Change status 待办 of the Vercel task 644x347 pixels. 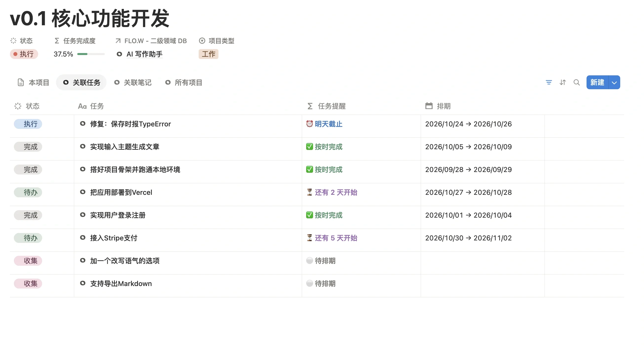(x=28, y=192)
